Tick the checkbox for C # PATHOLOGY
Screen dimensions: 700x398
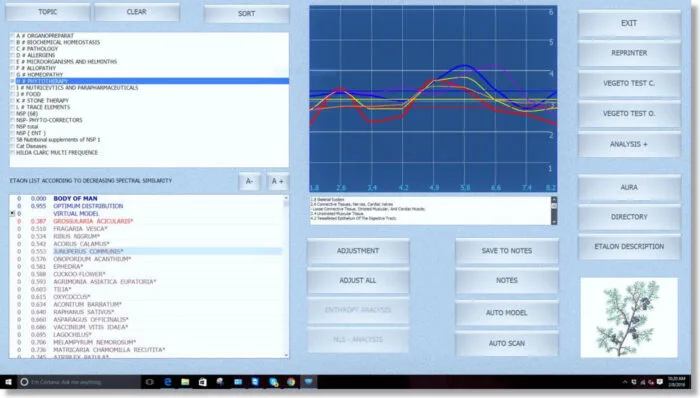12,49
